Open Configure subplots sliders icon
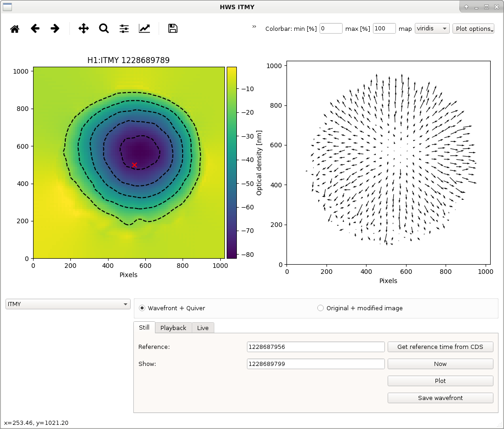The width and height of the screenshot is (504, 429). [x=124, y=29]
